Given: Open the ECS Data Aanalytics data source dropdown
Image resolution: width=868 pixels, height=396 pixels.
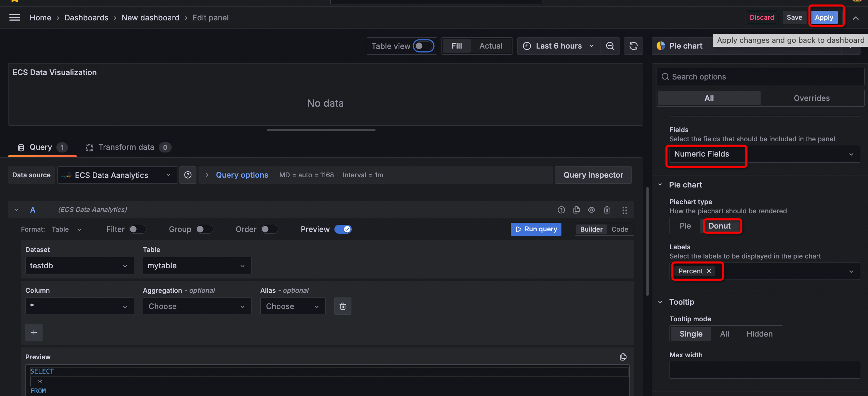Looking at the screenshot, I should (117, 175).
